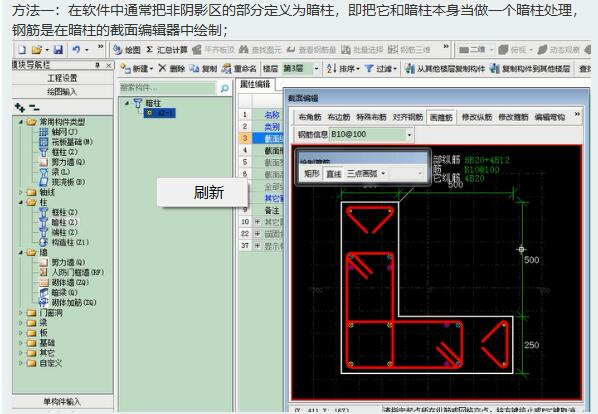Expand property row 10 其它 group

(x=257, y=221)
